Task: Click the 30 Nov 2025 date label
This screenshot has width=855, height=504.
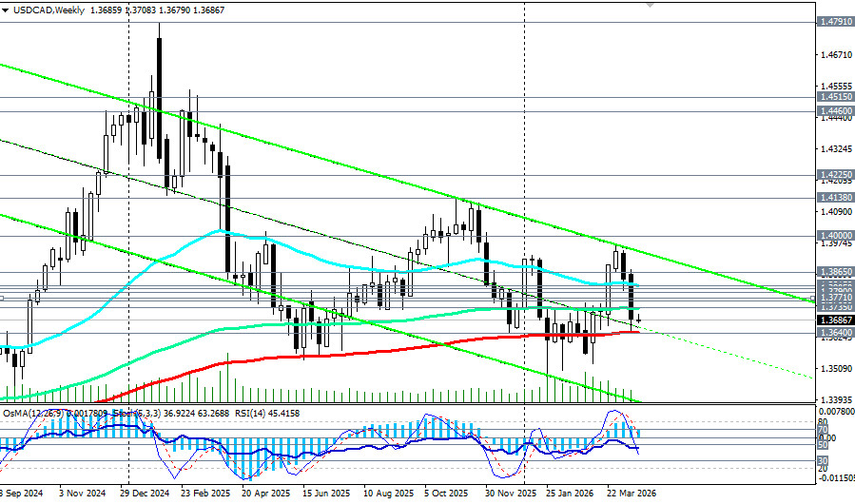Action: 511,494
